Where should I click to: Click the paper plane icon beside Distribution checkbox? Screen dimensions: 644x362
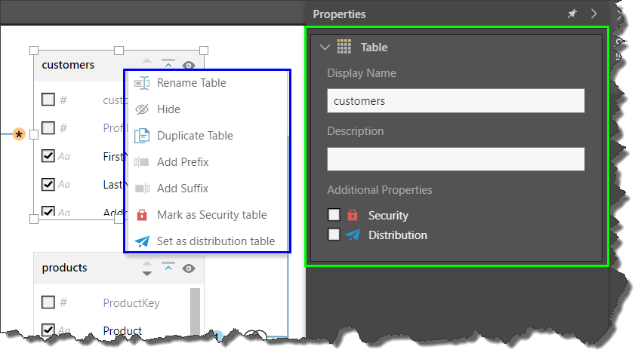pyautogui.click(x=352, y=235)
